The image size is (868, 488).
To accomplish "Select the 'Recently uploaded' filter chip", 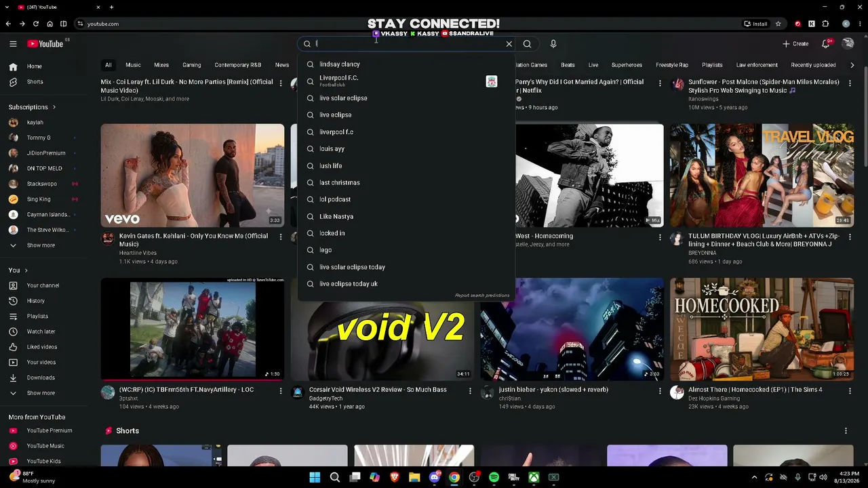I will point(813,65).
